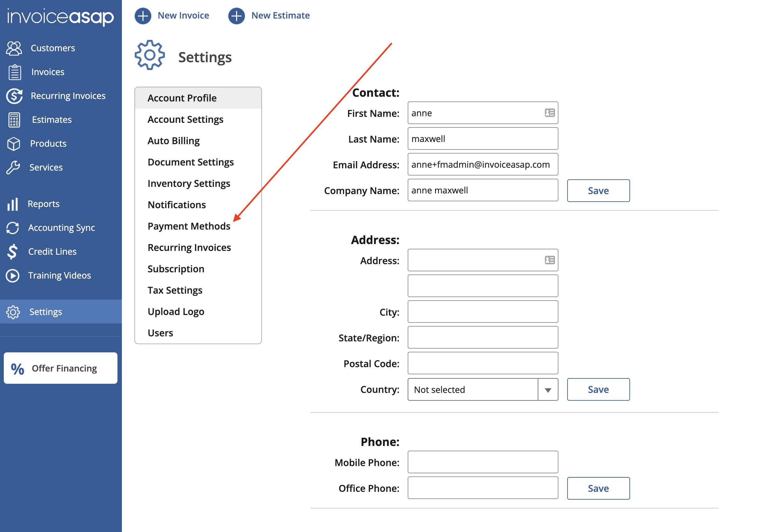Screen dimensions: 772x532
Task: Click the Estimates calculator icon
Action: [x=14, y=120]
